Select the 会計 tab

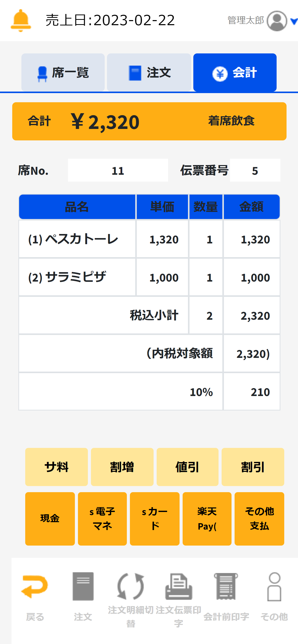tap(235, 72)
